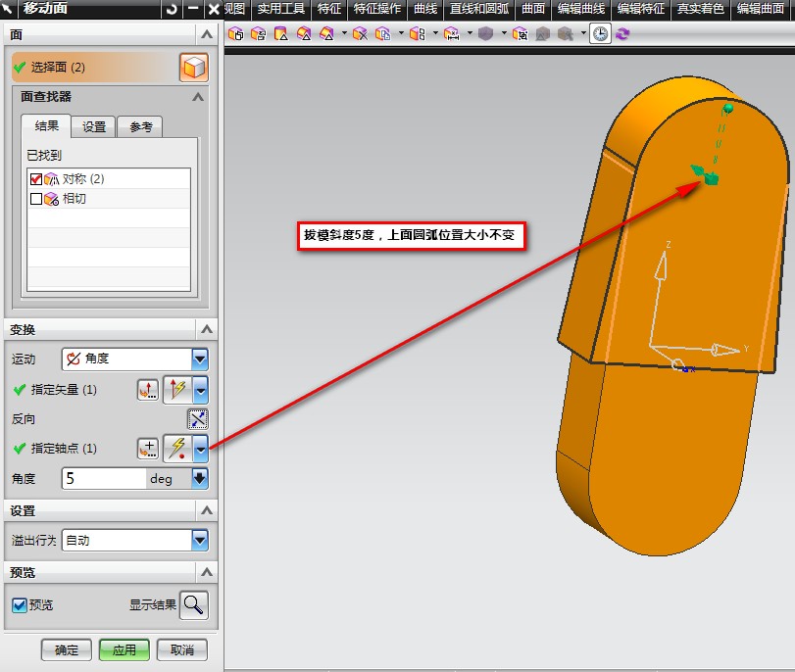Click the 角度 value input field

pos(105,478)
